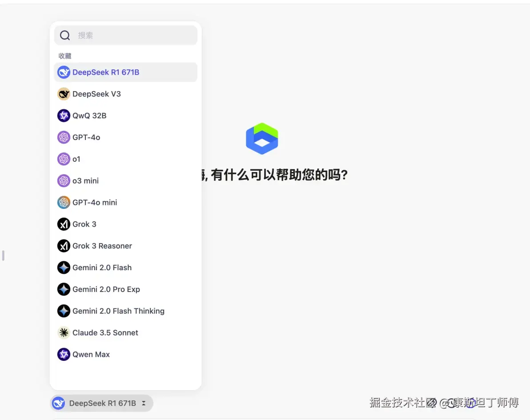530x420 pixels.
Task: Click the Gemini 2.0 Pro Exp icon
Action: coord(64,289)
